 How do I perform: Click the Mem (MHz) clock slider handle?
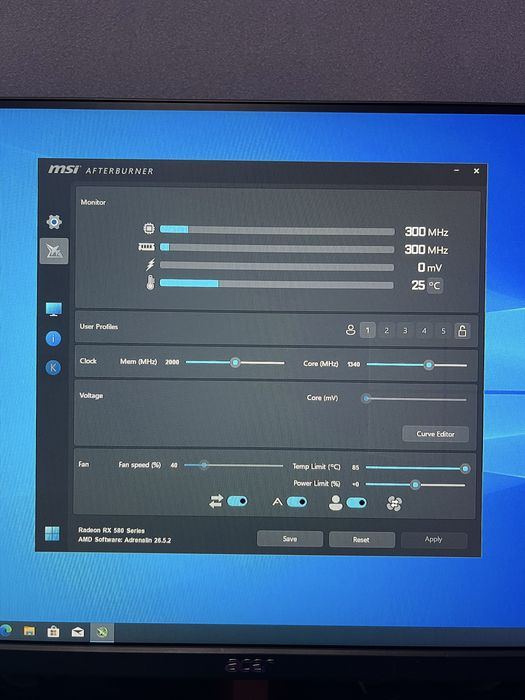[x=235, y=362]
